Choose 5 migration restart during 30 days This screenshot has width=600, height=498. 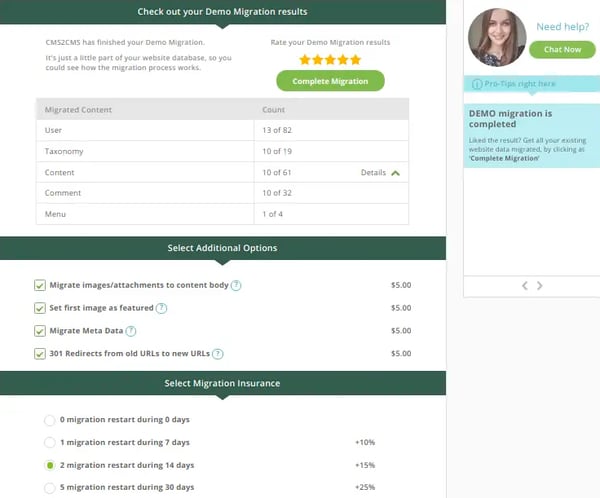[50, 487]
